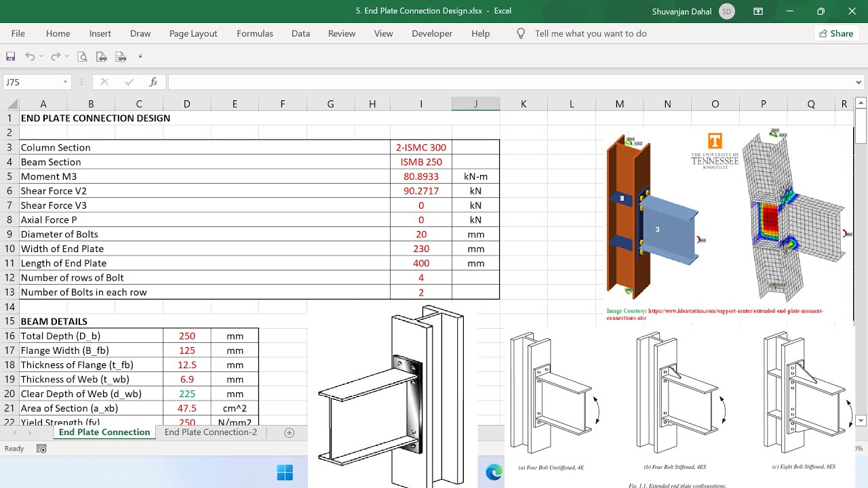
Task: Open Ribbon Display Options icon in the title bar
Action: [758, 11]
